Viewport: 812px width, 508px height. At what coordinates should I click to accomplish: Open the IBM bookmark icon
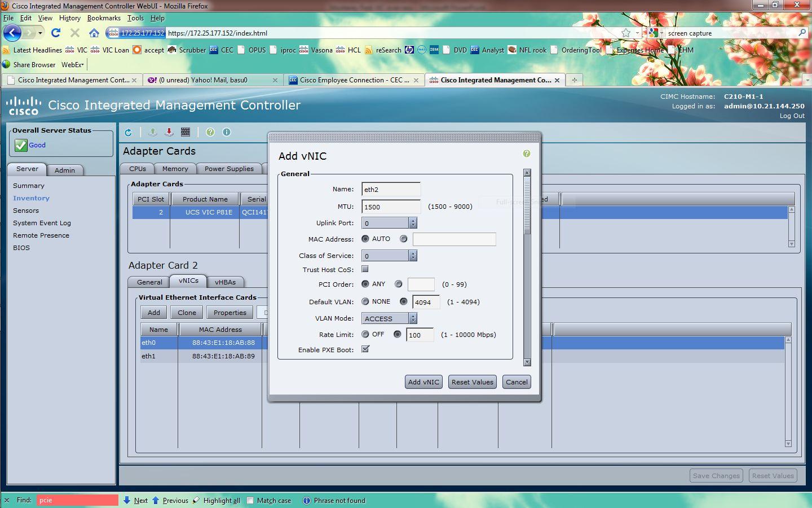pos(434,50)
